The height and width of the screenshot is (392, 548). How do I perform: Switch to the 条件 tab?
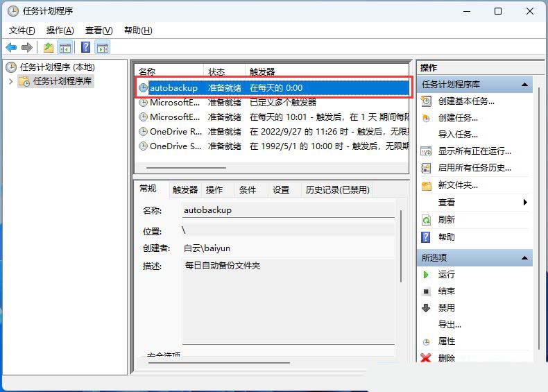pos(248,190)
